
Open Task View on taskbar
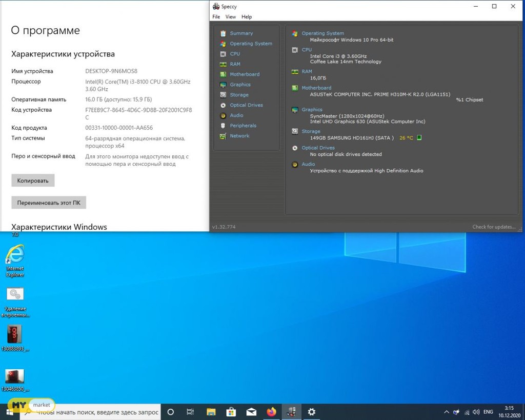190,412
